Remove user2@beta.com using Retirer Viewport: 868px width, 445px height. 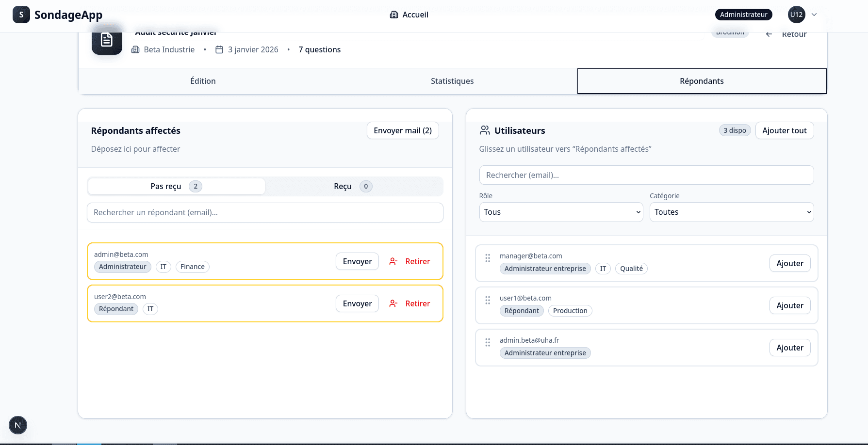pos(409,303)
